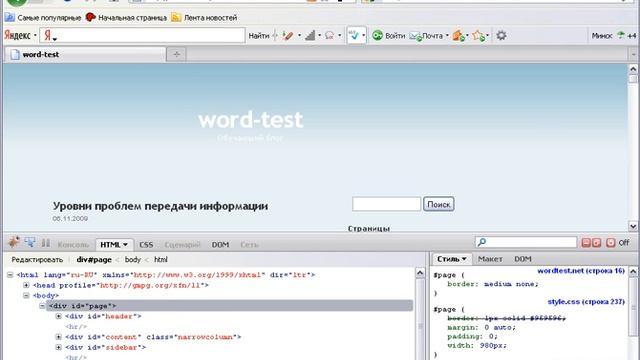640x360 pixels.
Task: Switch to the Firebug Сценарий tab
Action: (182, 244)
